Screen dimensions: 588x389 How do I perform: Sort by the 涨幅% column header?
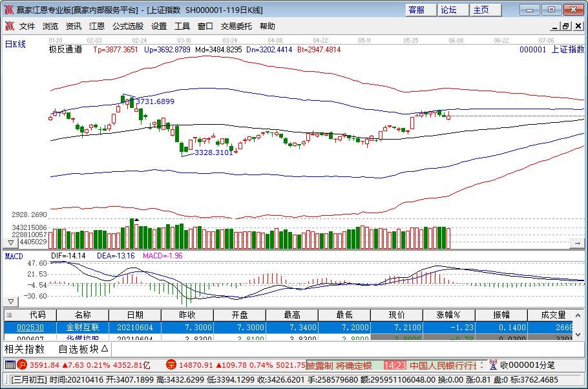pyautogui.click(x=449, y=315)
